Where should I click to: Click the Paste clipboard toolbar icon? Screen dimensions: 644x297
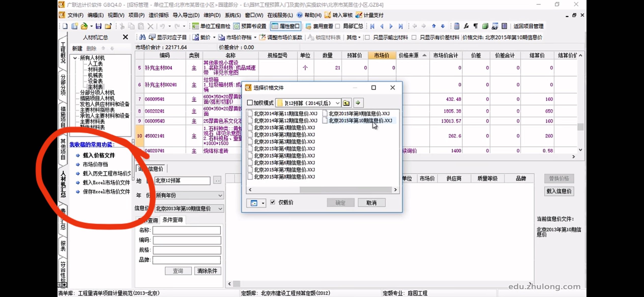click(141, 26)
